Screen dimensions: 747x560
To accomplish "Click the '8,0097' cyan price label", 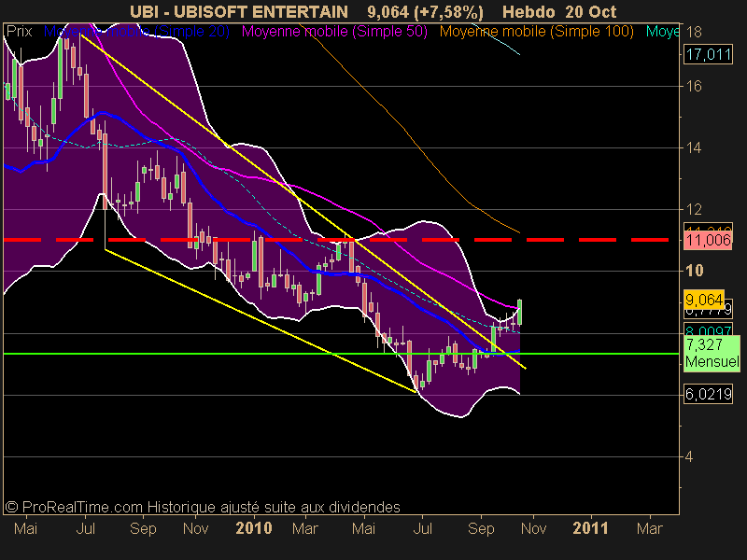I will (708, 330).
